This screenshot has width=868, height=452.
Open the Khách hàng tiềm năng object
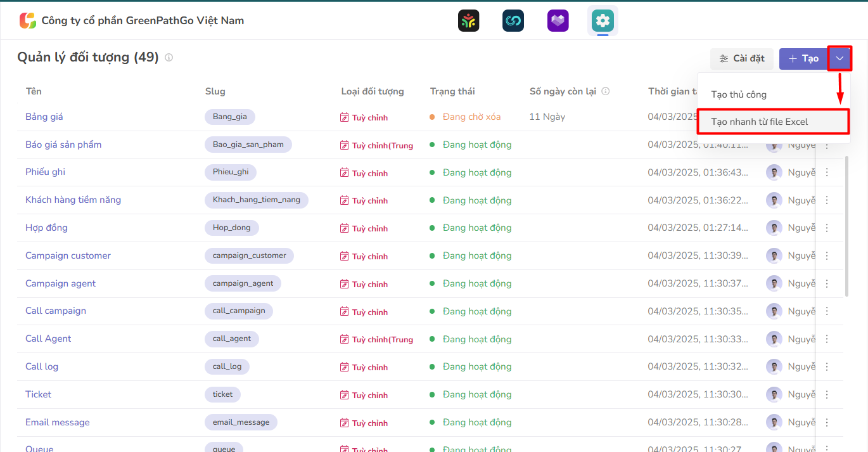coord(73,200)
